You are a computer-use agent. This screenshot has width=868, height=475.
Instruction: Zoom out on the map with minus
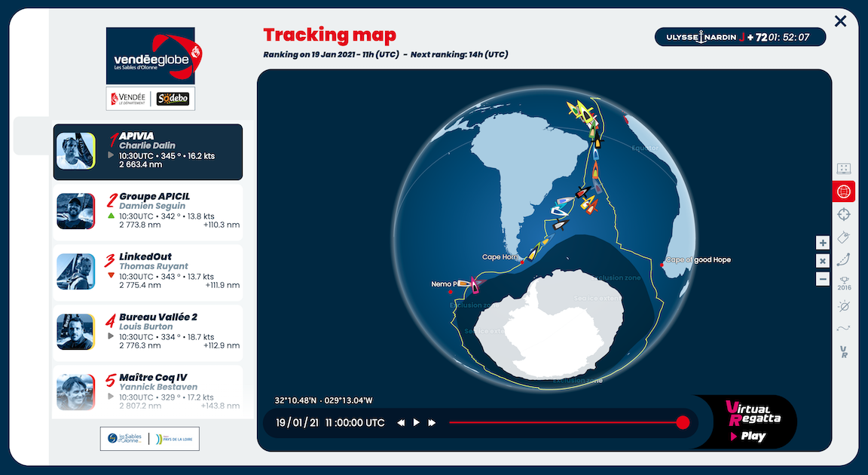(x=823, y=279)
